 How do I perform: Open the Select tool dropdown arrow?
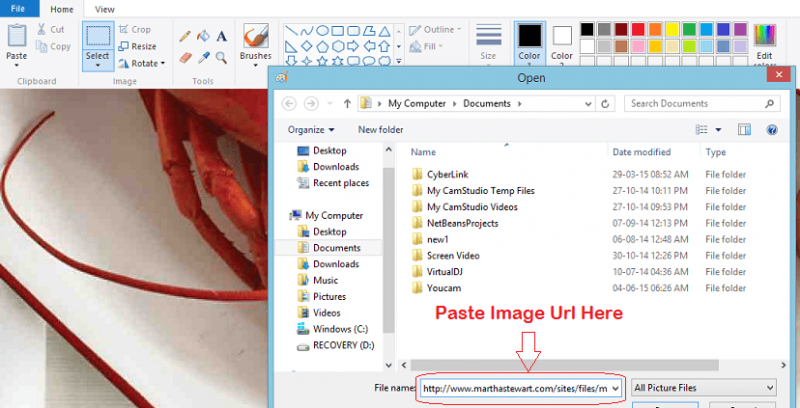[97, 65]
